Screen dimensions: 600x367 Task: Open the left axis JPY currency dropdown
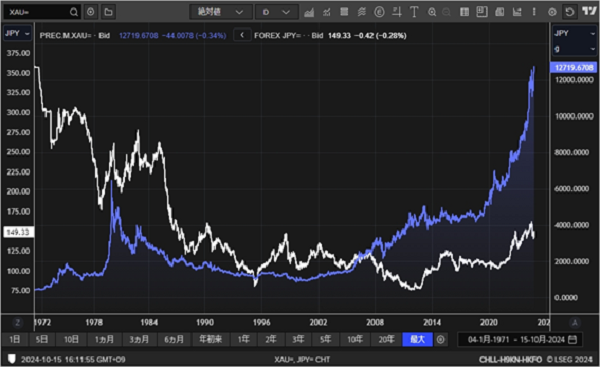(x=17, y=34)
